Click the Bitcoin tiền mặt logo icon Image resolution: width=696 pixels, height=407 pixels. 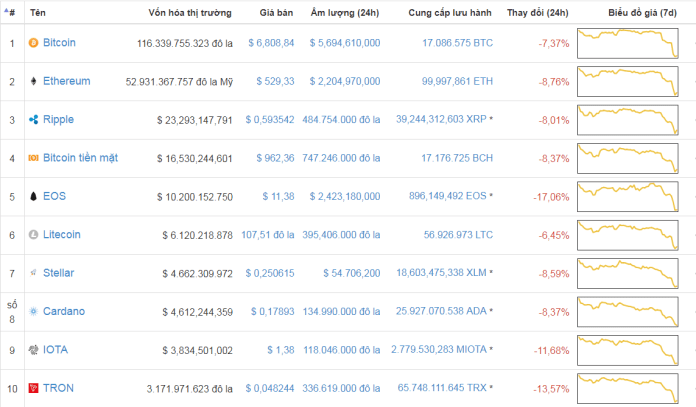coord(33,158)
